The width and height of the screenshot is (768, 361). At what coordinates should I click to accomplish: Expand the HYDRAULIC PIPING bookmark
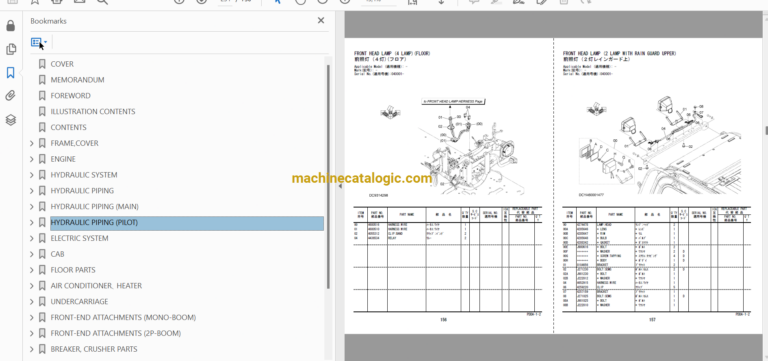(32, 191)
